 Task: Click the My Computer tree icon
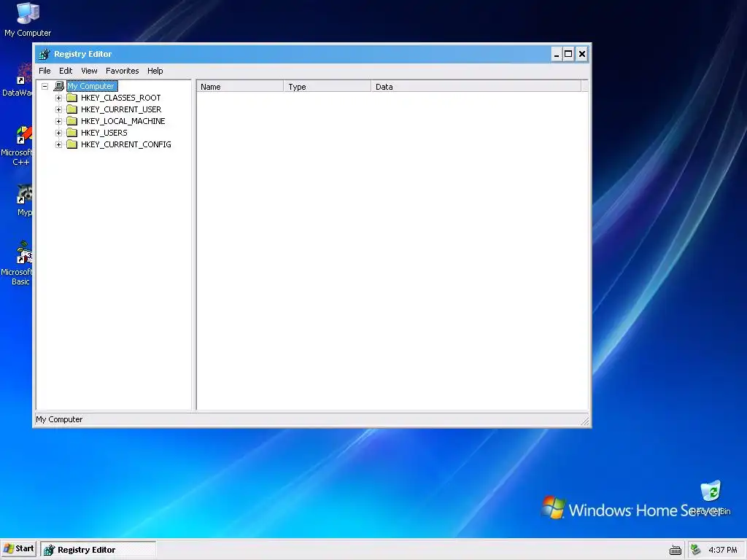[58, 86]
